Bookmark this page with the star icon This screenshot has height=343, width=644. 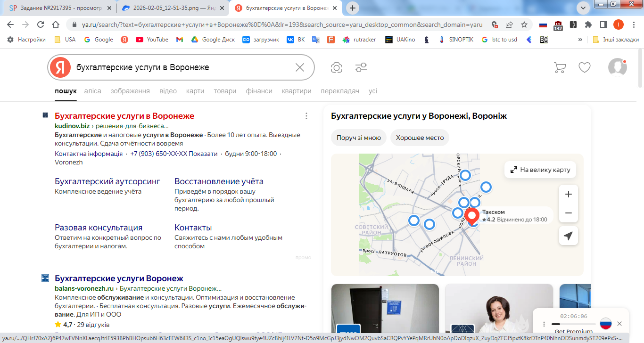pyautogui.click(x=524, y=25)
